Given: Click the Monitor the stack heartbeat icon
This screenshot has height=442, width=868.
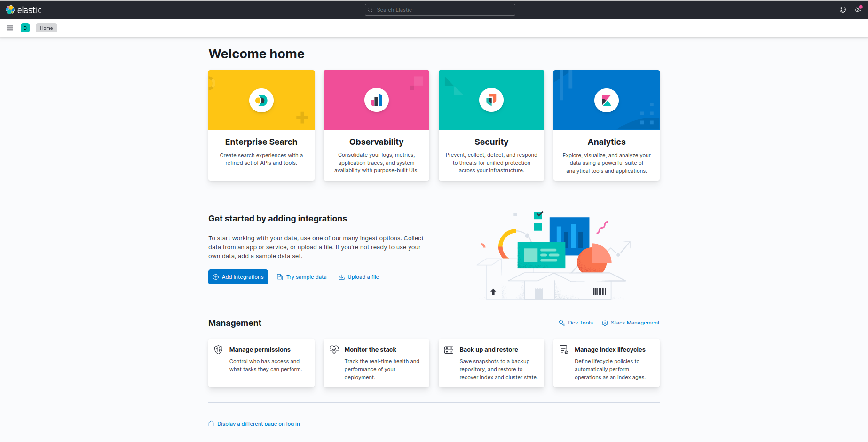Looking at the screenshot, I should click(334, 349).
